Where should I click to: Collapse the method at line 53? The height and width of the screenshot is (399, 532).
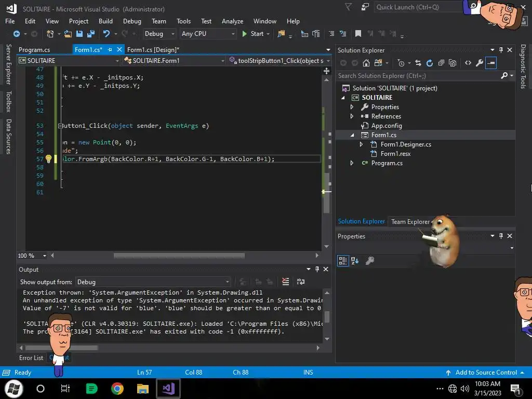pos(60,126)
